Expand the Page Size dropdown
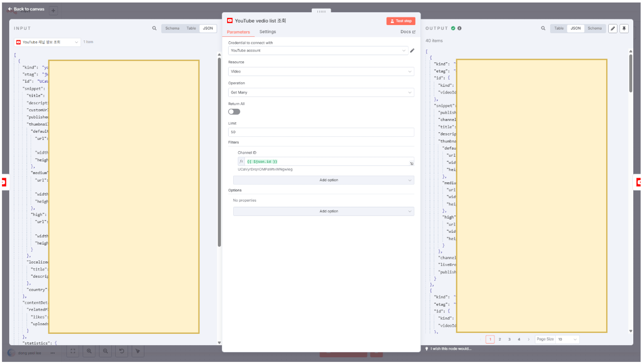The image size is (644, 364). (567, 339)
